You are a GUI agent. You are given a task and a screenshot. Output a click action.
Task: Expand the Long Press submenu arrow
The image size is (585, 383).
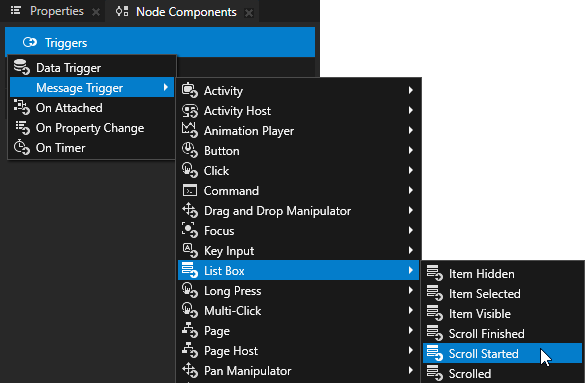tap(411, 290)
